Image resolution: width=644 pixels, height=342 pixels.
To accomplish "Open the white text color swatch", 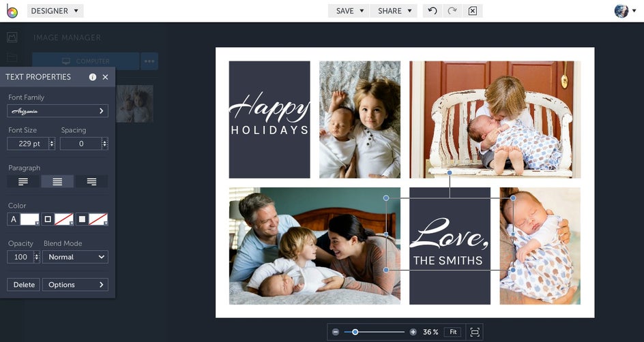I will 29,219.
